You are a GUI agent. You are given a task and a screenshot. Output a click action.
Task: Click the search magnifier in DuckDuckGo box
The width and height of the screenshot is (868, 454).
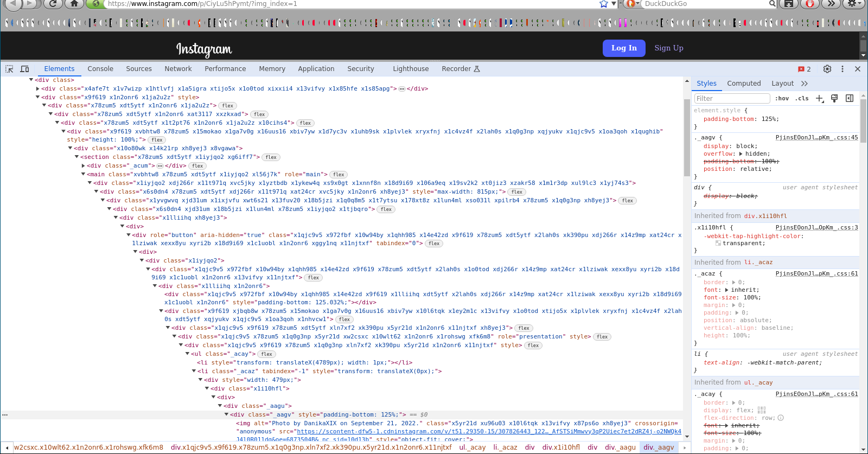click(x=773, y=4)
